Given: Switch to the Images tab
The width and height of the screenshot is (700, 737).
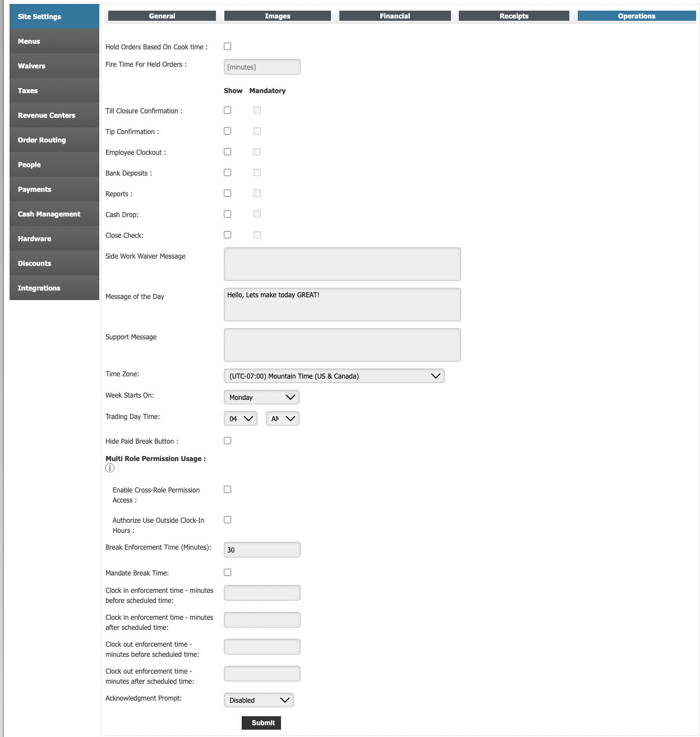Looking at the screenshot, I should [x=278, y=16].
